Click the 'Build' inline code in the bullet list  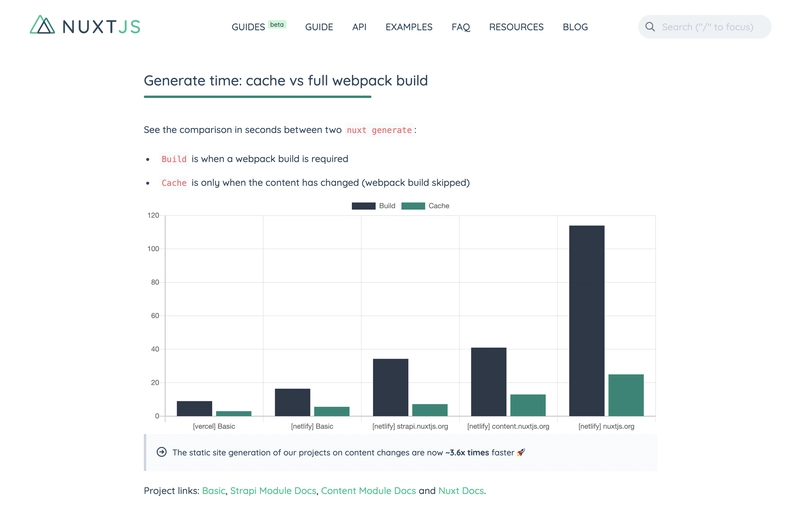click(174, 159)
